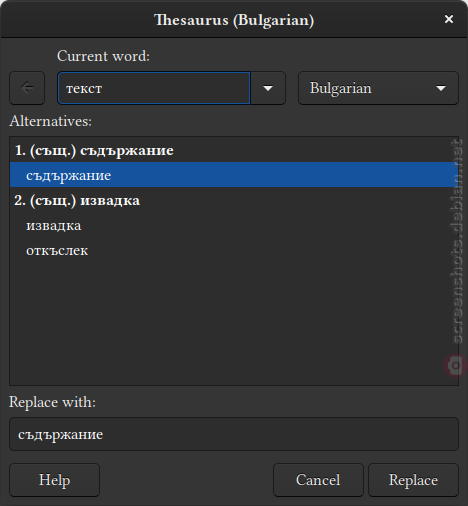Open the Bulgarian language dropdown
The image size is (468, 506).
pyautogui.click(x=378, y=88)
